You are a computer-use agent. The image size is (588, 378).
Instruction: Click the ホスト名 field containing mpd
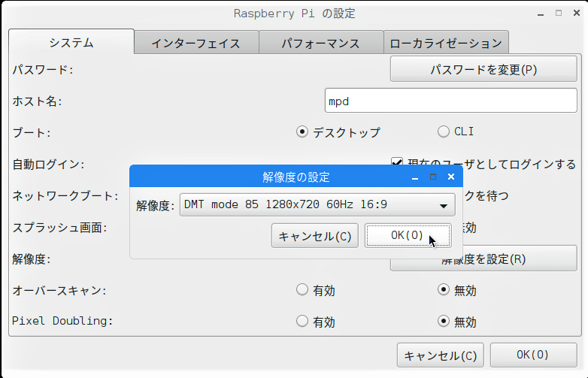[x=450, y=101]
